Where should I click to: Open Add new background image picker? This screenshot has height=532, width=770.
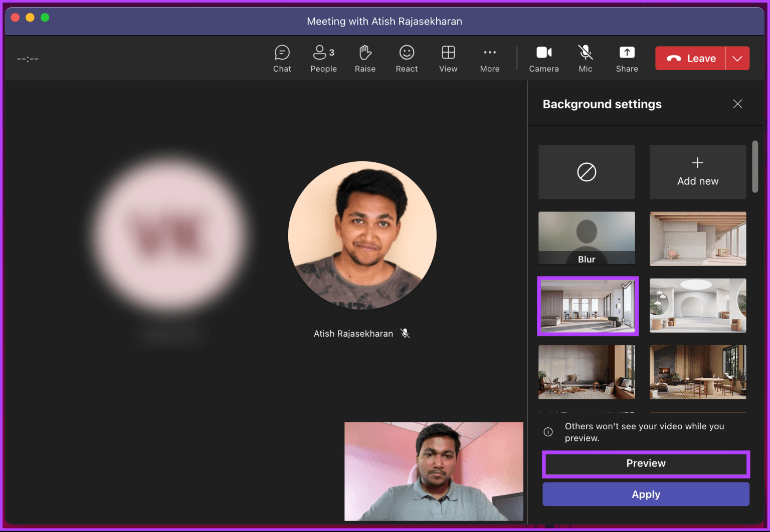click(697, 172)
